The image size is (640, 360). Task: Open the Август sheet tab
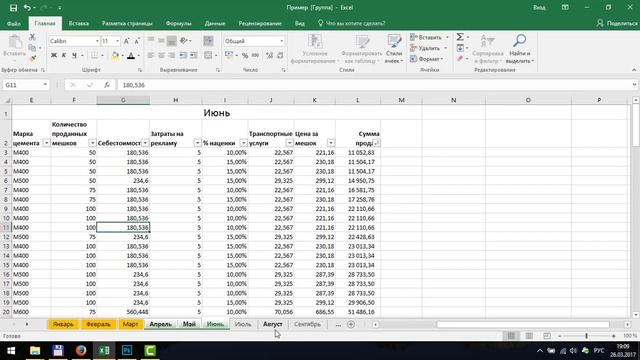(273, 324)
